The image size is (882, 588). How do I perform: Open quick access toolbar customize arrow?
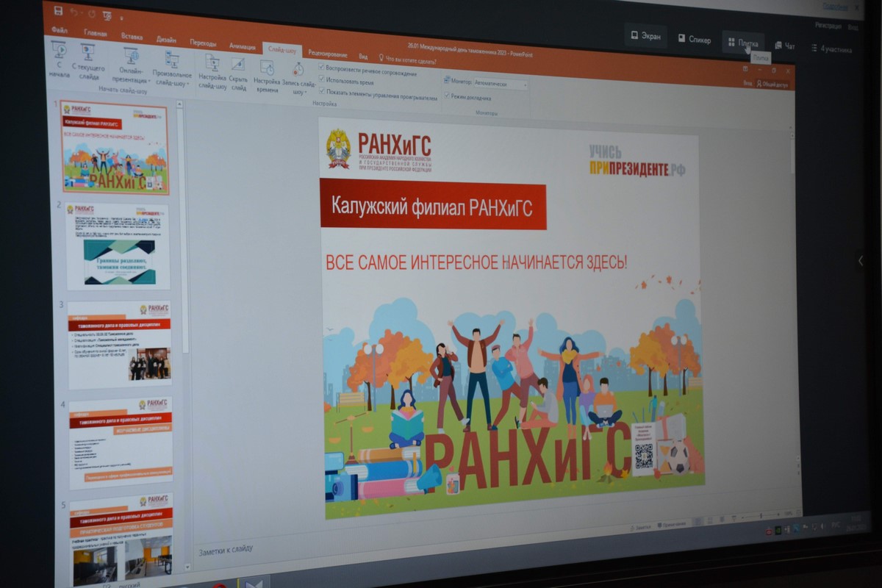pos(122,18)
